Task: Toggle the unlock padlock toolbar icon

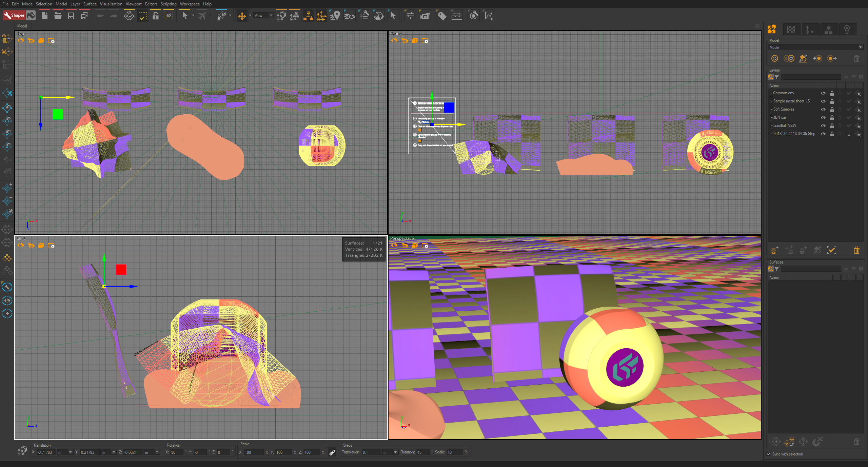Action: (x=156, y=16)
